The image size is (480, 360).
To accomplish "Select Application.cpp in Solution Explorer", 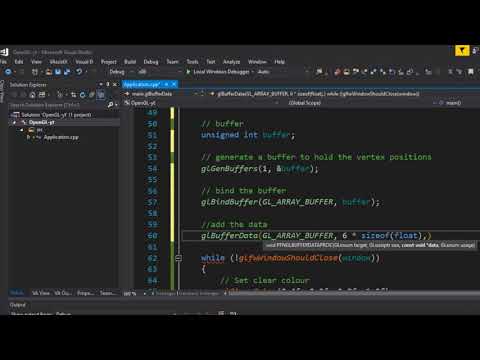I will tap(61, 137).
